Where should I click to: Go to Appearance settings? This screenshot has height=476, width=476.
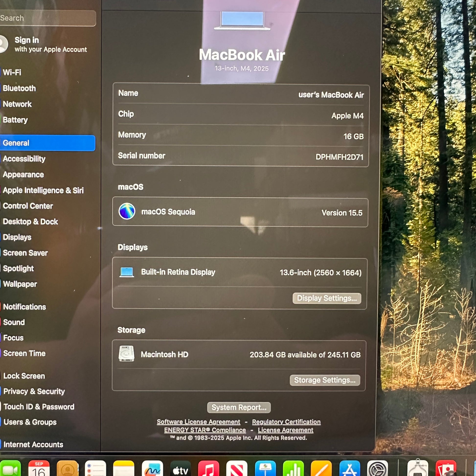pos(23,174)
